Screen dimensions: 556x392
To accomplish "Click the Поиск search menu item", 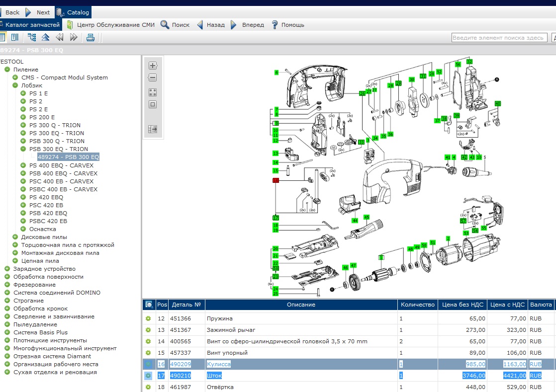I will (x=175, y=25).
